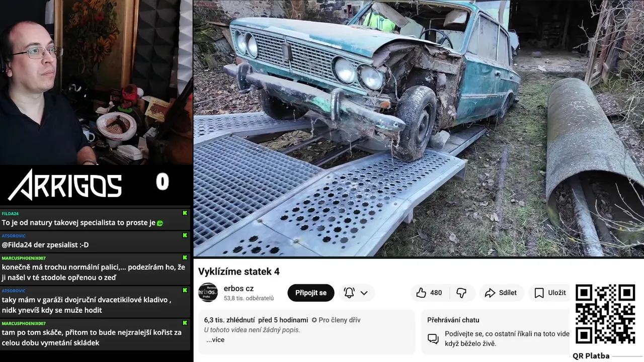Viewport: 644px width, 362px height.
Task: Click the Sdílet share arrow button
Action: (502, 293)
